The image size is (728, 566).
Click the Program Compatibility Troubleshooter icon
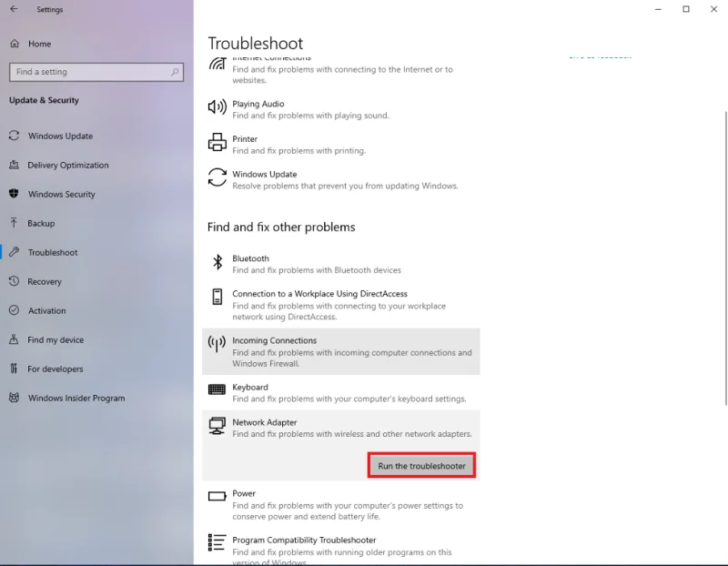pos(217,542)
